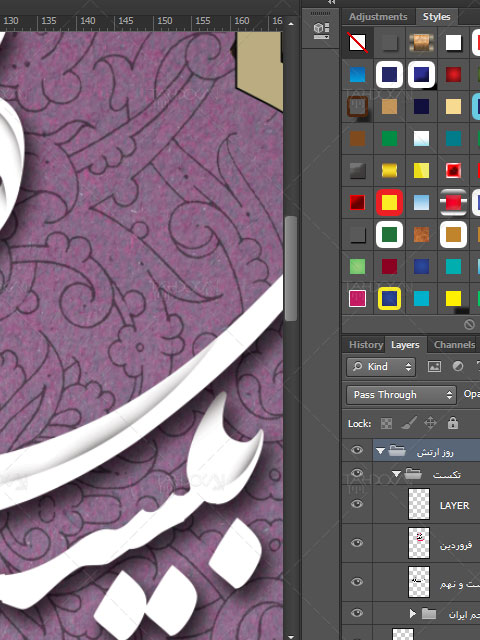Apply tan style with white border

pos(453,235)
